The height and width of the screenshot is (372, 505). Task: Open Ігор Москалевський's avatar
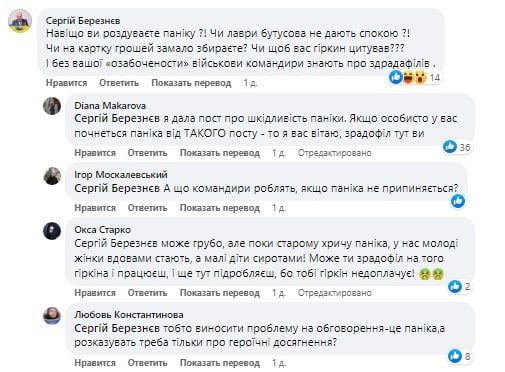pyautogui.click(x=52, y=176)
